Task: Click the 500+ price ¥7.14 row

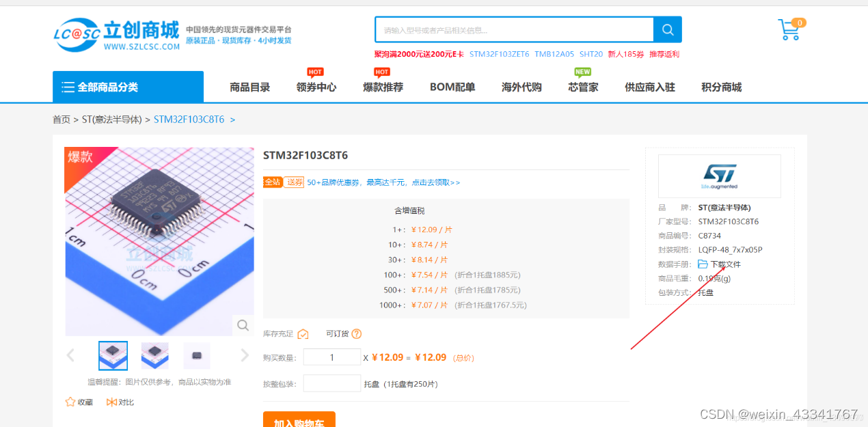Action: pyautogui.click(x=452, y=290)
